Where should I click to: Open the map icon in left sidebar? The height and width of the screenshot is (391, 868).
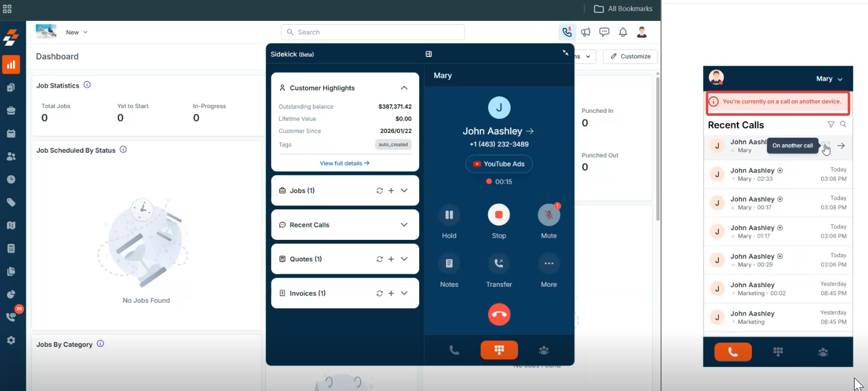11,225
